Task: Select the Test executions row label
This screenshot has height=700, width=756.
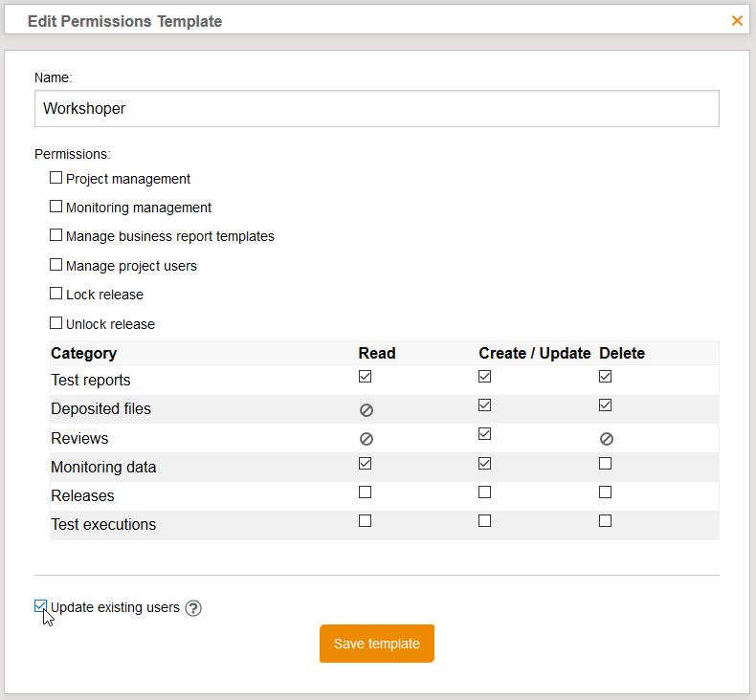Action: [x=103, y=525]
